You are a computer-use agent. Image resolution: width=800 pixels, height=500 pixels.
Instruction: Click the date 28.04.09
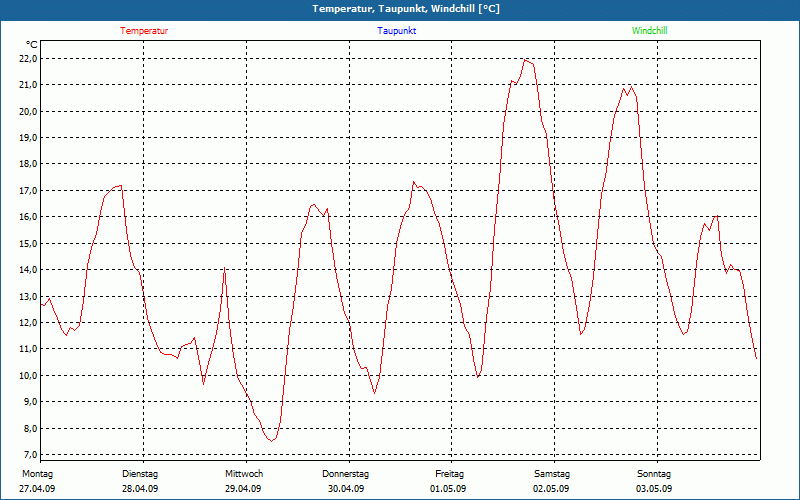[140, 489]
